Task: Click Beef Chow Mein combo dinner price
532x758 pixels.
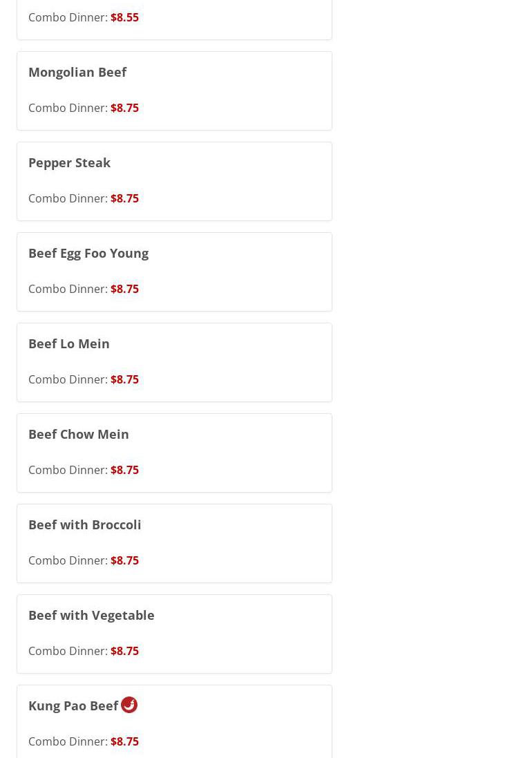Action: (124, 470)
